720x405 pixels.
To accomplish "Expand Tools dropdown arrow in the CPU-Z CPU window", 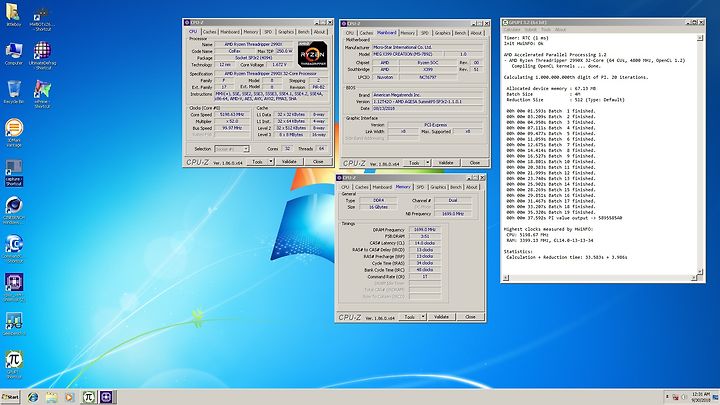I will pos(271,162).
